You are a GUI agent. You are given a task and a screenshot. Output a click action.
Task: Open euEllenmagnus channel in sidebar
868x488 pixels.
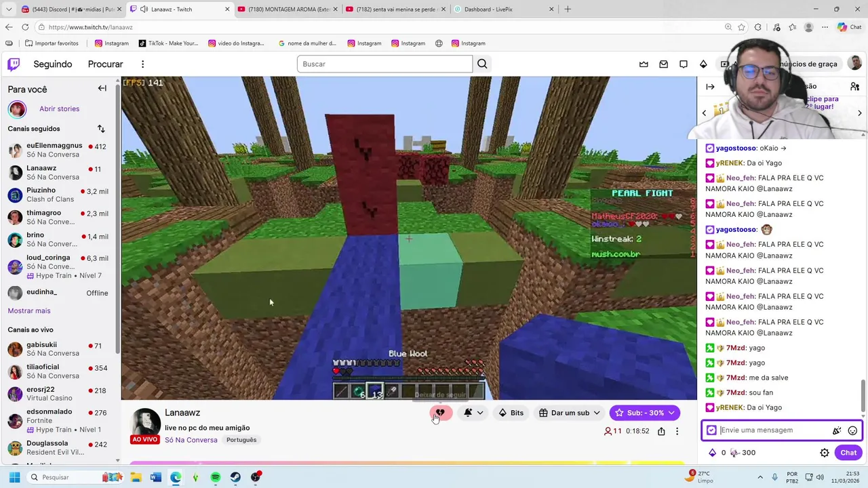click(58, 150)
